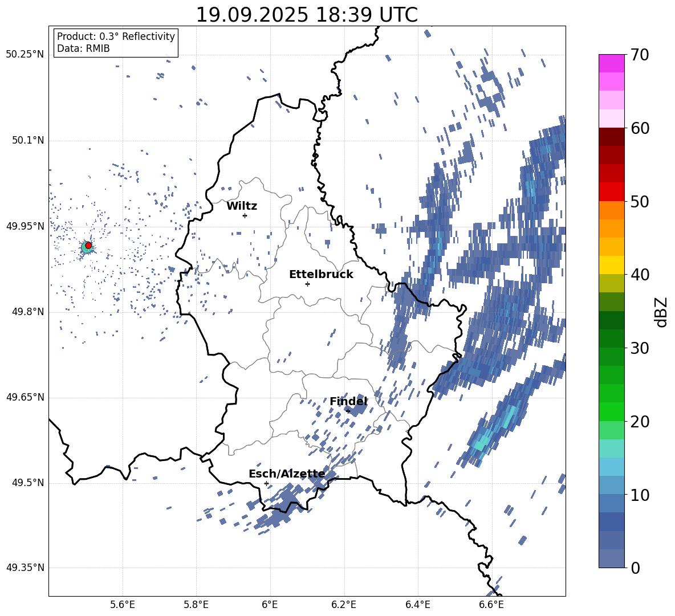Click the 60 colorbar tick label
Viewport: 675px width, 616px height.
tap(640, 128)
